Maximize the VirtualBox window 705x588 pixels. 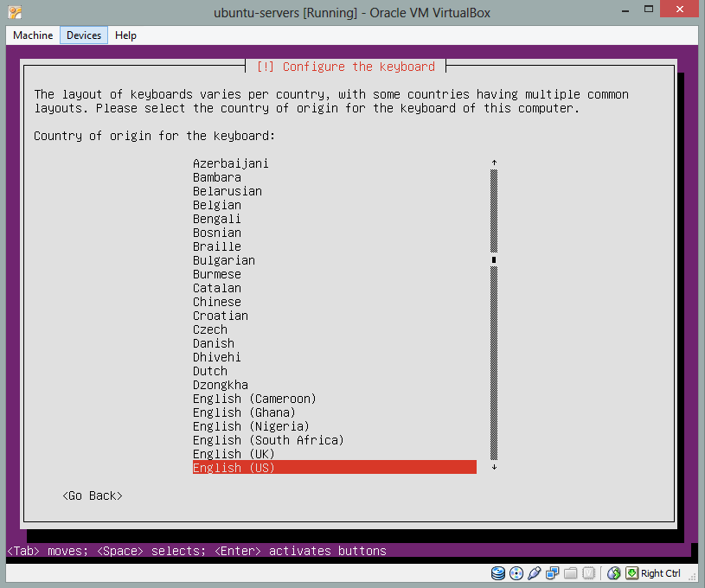(649, 9)
